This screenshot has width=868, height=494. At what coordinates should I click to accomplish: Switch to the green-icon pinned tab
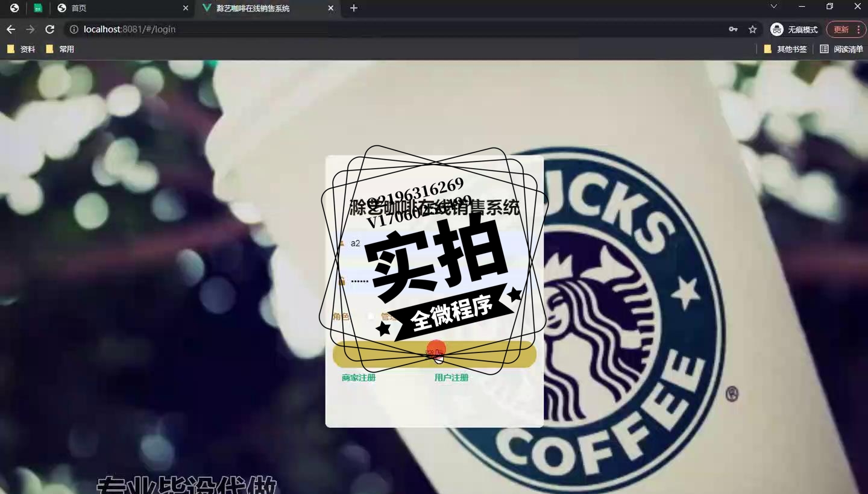(x=38, y=8)
